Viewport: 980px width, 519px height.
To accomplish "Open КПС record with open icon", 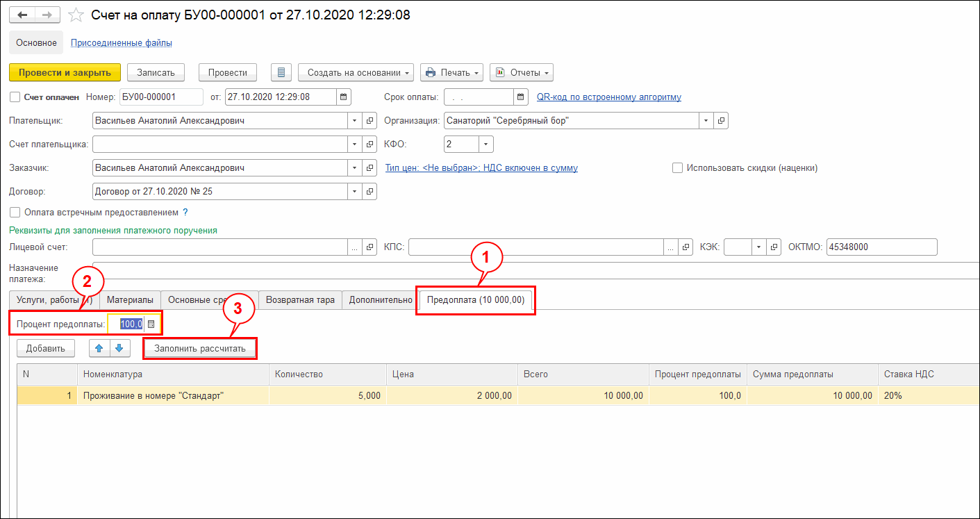I will pos(686,247).
